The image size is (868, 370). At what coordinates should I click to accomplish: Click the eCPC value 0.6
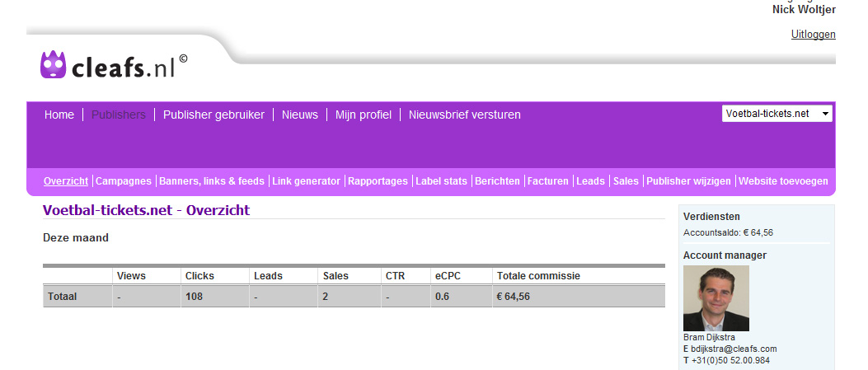point(442,297)
